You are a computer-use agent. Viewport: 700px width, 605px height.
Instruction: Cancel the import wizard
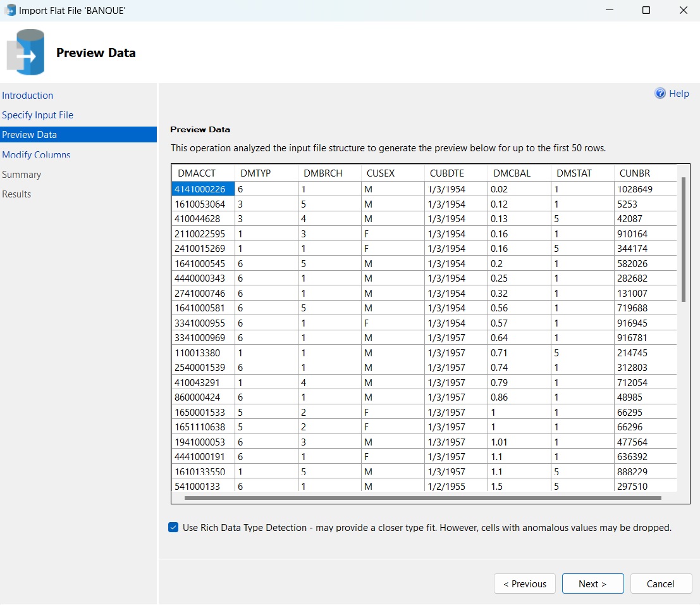pyautogui.click(x=661, y=583)
